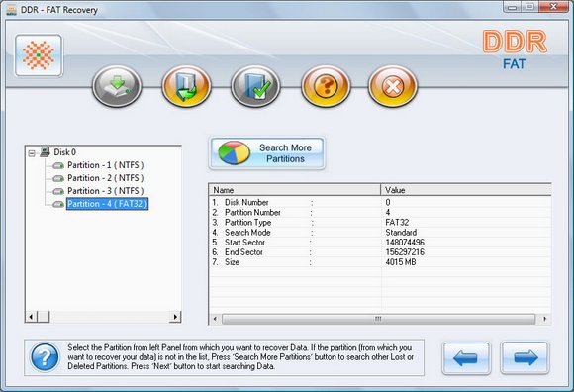Collapse the Disk 0 tree node
Viewport: 574px width, 392px height.
coord(32,153)
